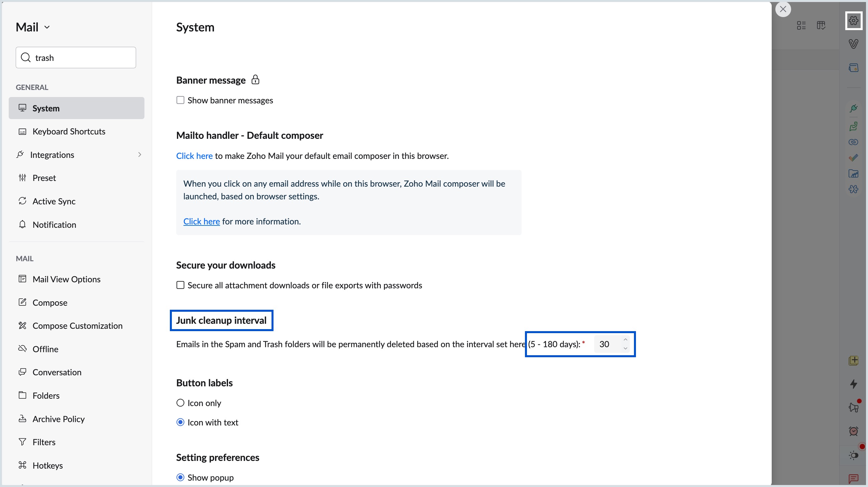The height and width of the screenshot is (487, 868).
Task: Click the search magnifier icon
Action: (x=26, y=58)
